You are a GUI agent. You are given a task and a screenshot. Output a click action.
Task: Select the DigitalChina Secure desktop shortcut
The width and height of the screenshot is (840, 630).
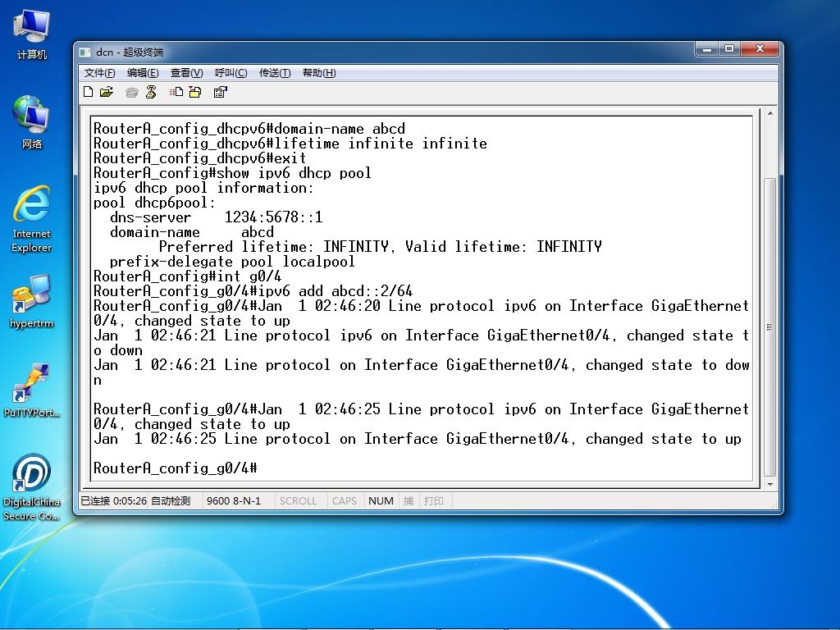[32, 487]
